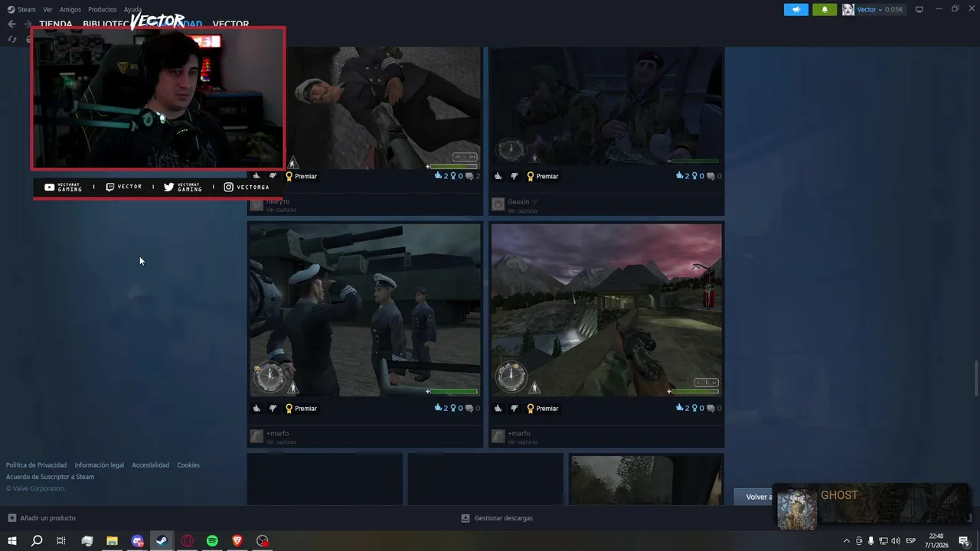Screen dimensions: 980x551
Task: Open Cookies link
Action: [x=188, y=465]
